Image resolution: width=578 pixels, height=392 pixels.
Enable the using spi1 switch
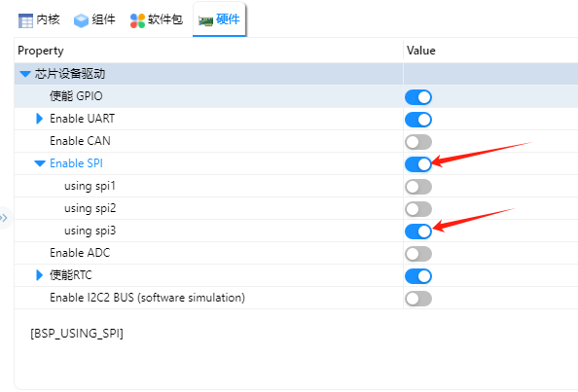tap(418, 187)
